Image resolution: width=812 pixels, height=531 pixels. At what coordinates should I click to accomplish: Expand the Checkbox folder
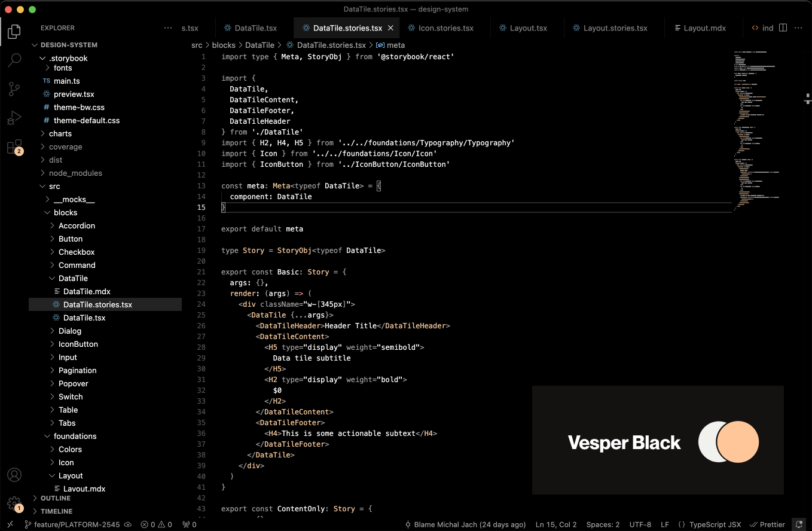click(105, 252)
